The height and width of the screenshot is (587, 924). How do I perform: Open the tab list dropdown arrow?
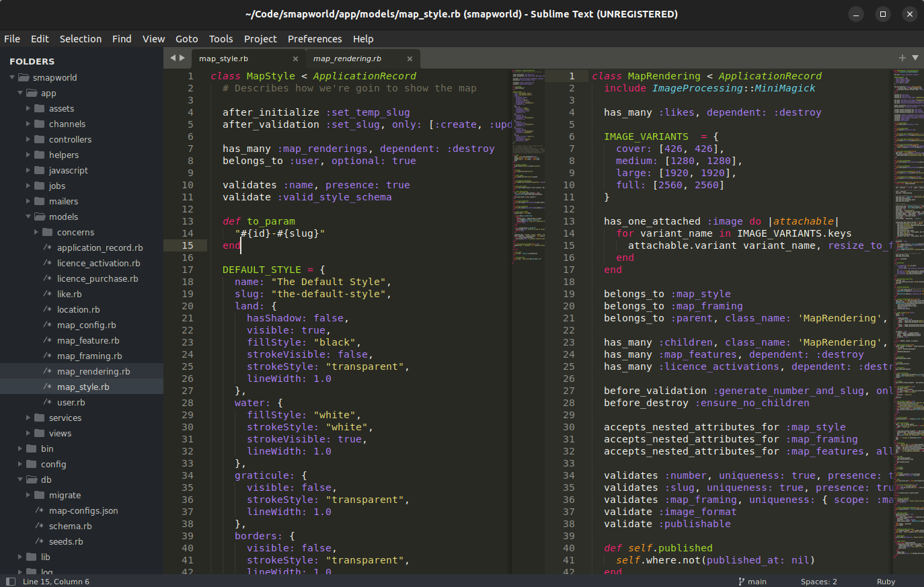[x=915, y=58]
